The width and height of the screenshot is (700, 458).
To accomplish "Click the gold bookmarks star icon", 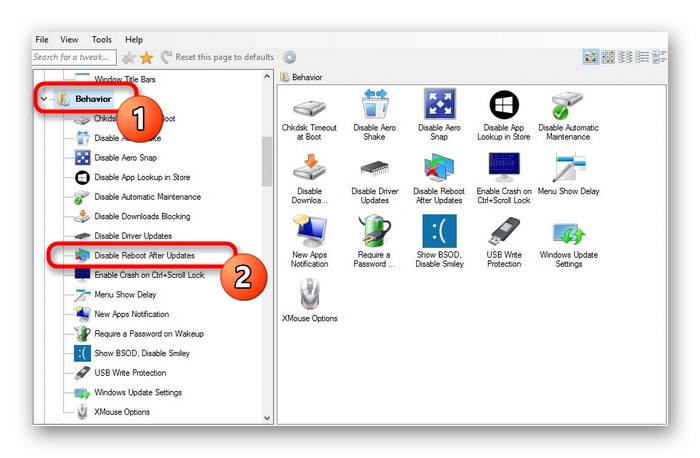I will click(146, 58).
